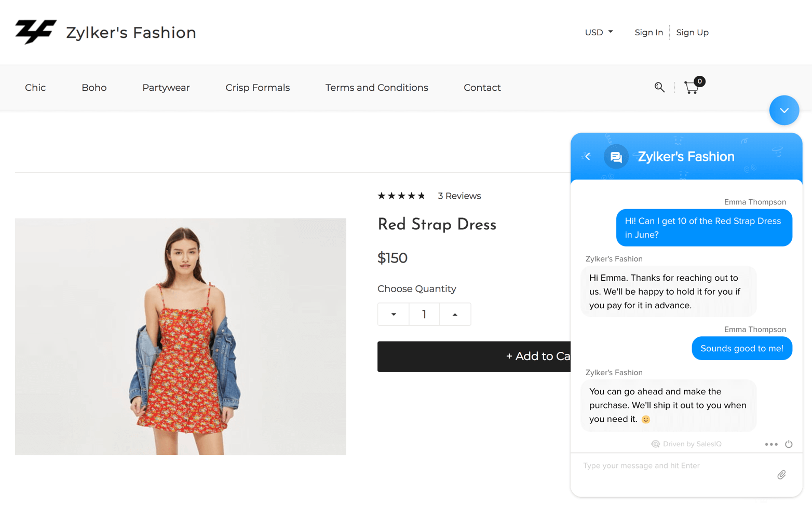The image size is (812, 523).
Task: Open the Boho category
Action: (94, 88)
